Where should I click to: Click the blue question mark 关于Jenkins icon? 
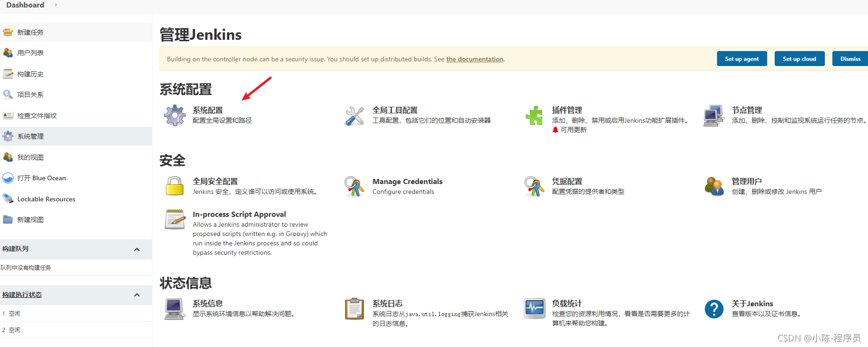[x=714, y=309]
